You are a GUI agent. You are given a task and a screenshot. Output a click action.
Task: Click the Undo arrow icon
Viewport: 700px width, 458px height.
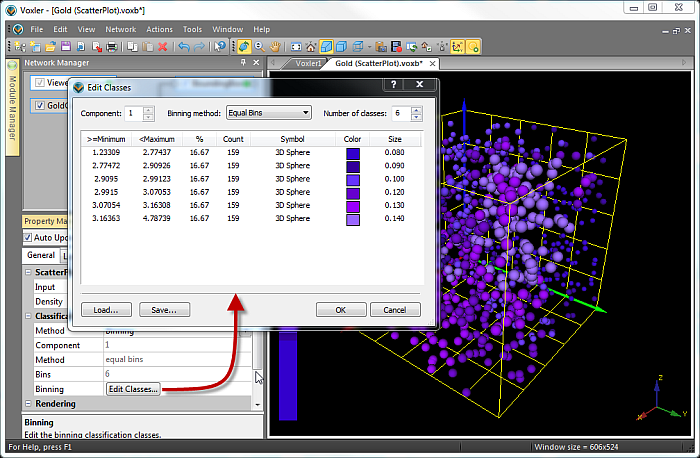pos(183,46)
